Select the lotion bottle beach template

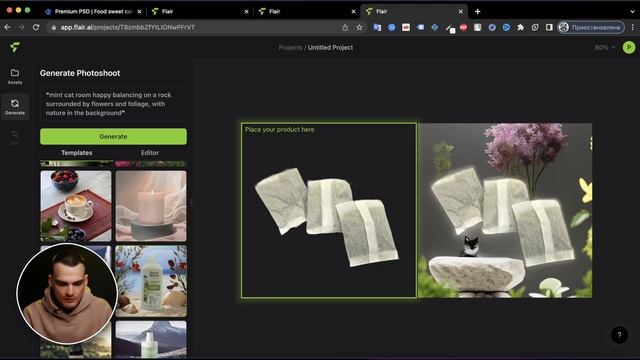click(151, 281)
